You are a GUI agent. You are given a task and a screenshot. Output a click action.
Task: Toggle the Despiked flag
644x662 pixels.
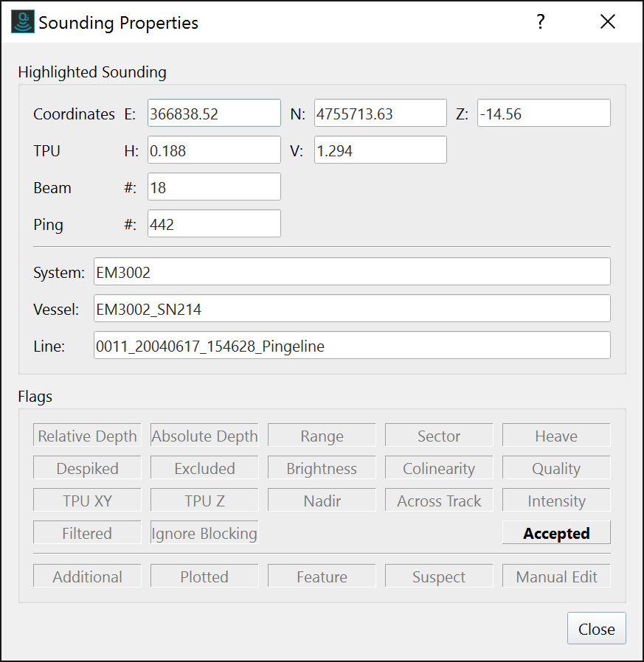87,468
